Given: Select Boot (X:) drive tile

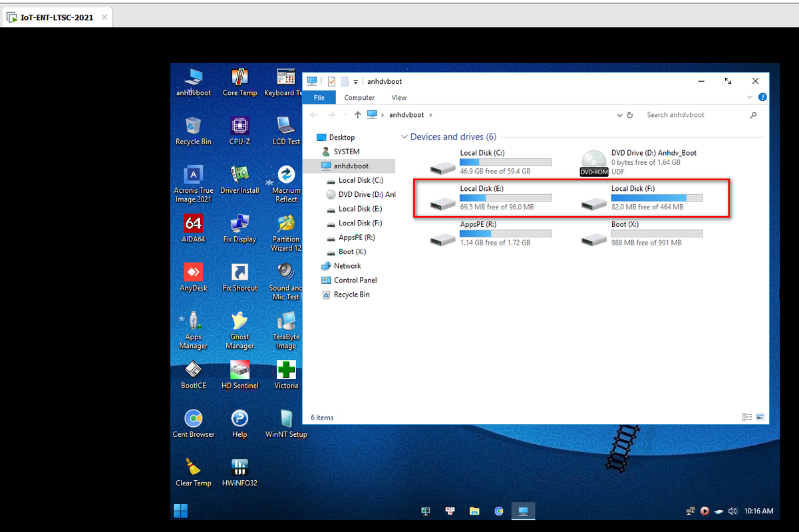Looking at the screenshot, I should 641,233.
